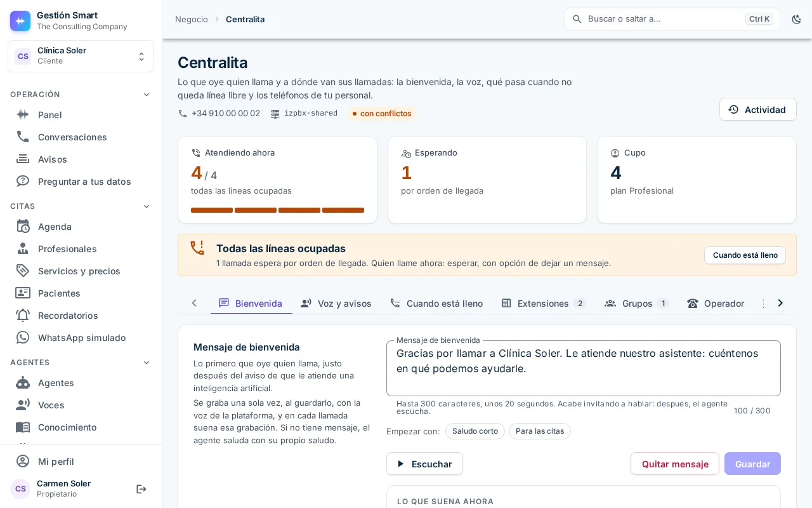
Task: Click the Pacientes card icon
Action: click(23, 293)
